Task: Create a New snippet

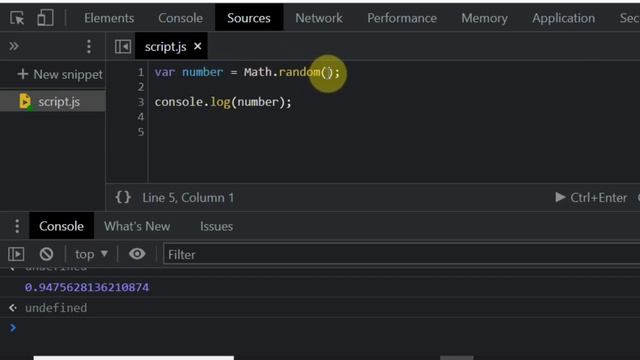Action: 60,74
